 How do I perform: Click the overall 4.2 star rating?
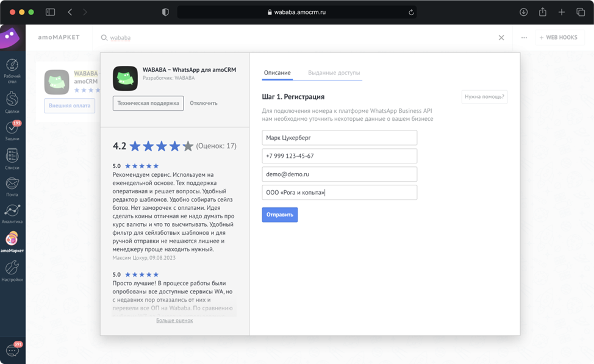coord(153,146)
